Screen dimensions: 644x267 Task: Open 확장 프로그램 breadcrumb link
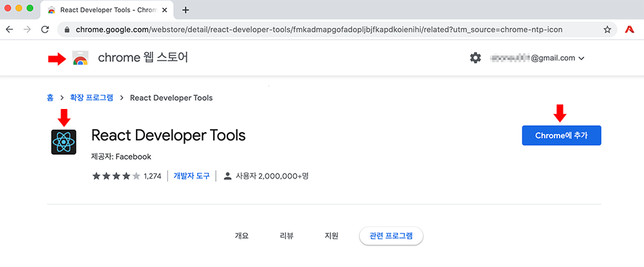pos(91,98)
